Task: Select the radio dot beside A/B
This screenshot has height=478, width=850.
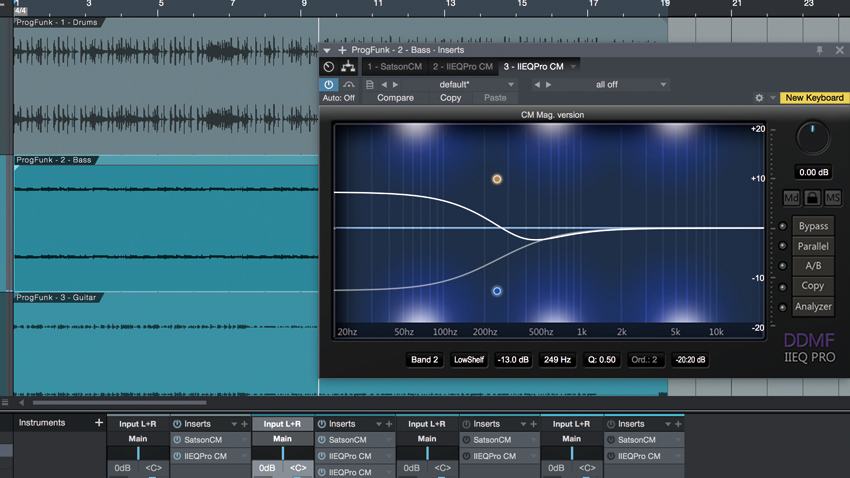Action: (782, 266)
